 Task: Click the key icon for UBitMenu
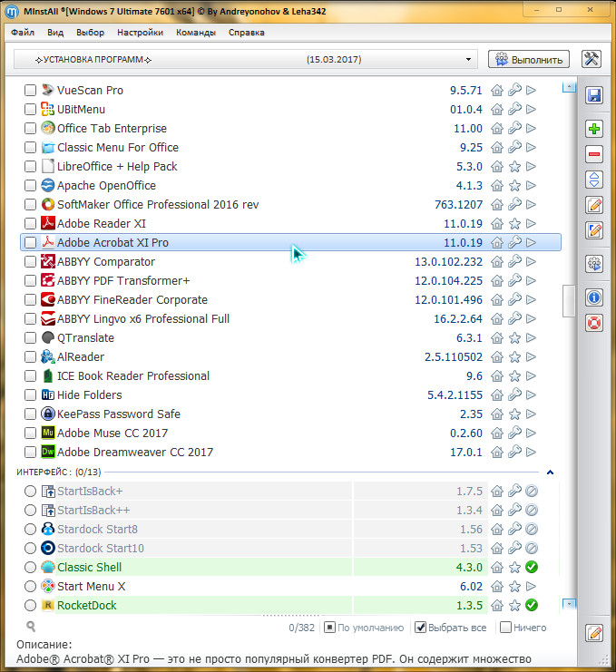click(514, 110)
